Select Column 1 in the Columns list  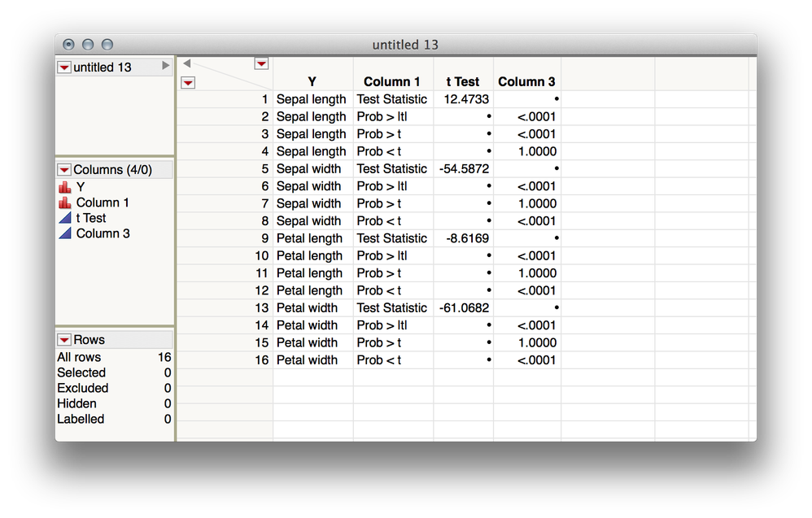103,202
